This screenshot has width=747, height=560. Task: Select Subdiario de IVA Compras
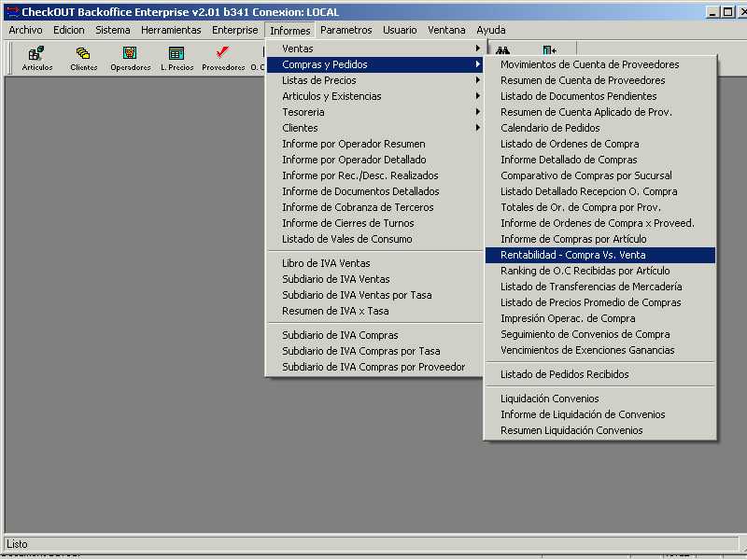[x=374, y=335]
